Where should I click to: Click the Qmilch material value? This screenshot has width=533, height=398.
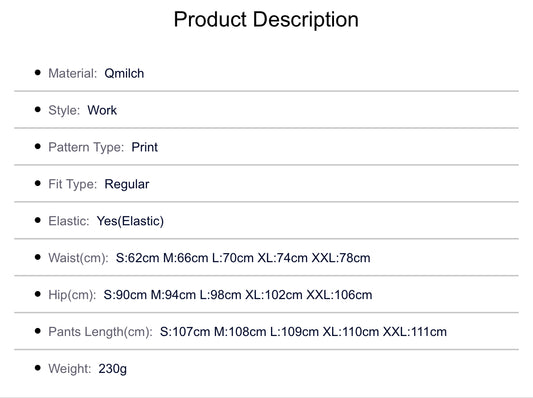click(x=124, y=73)
